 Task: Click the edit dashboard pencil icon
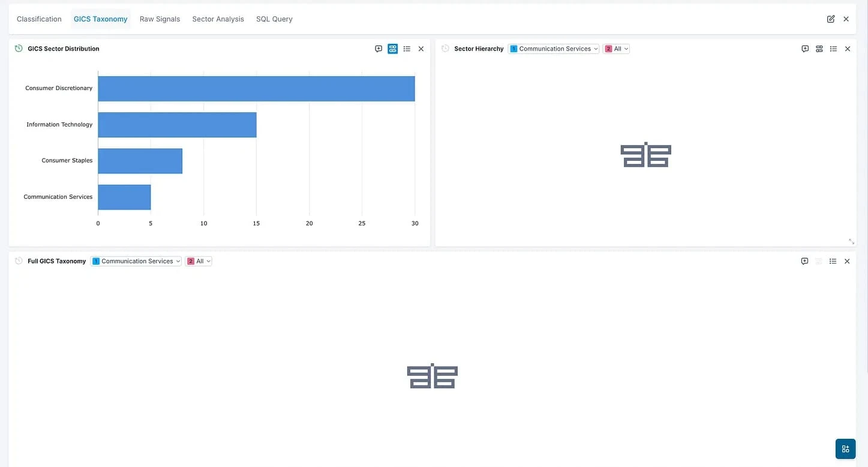830,19
